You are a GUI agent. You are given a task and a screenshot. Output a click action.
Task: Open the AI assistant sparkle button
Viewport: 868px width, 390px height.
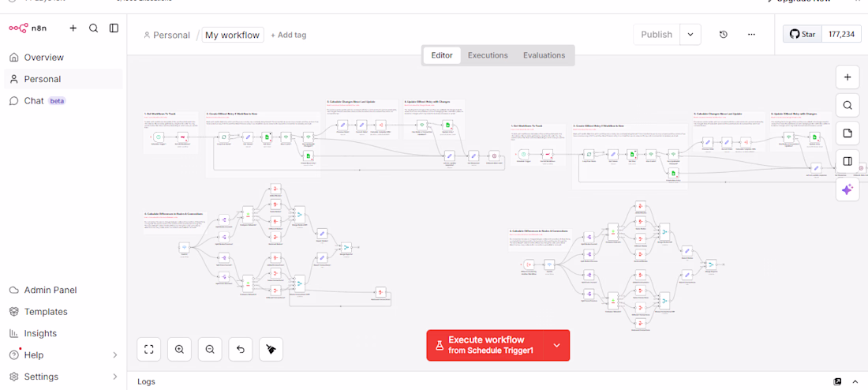847,189
